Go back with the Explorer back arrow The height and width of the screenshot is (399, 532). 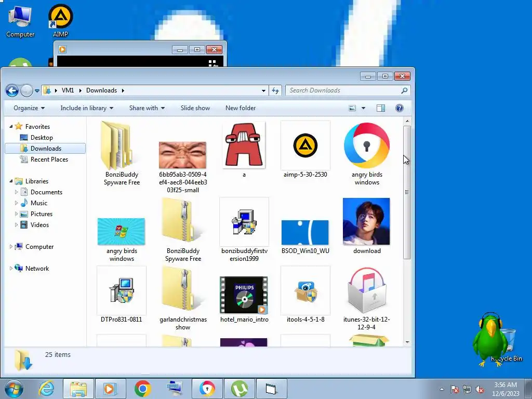pos(12,90)
